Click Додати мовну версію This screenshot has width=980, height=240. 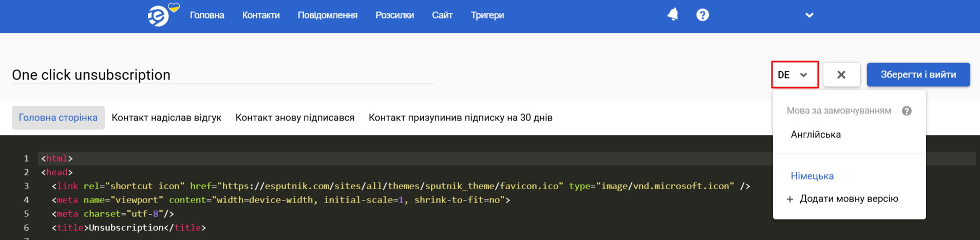849,198
